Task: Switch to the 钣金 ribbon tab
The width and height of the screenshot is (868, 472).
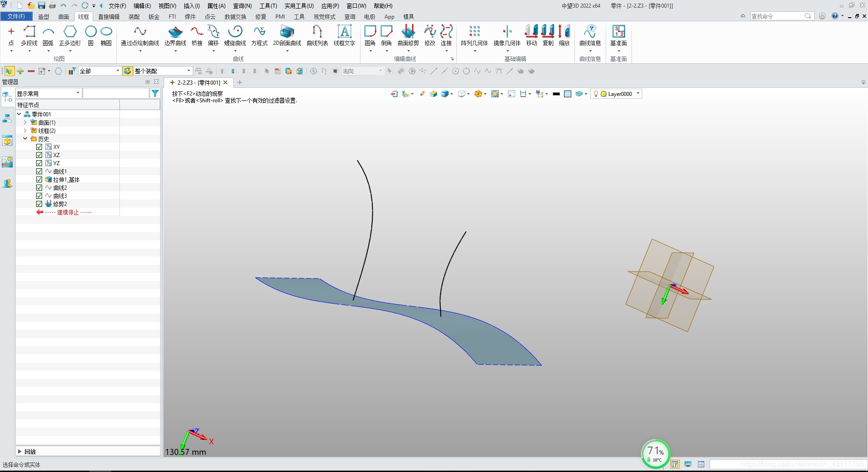Action: (x=154, y=17)
